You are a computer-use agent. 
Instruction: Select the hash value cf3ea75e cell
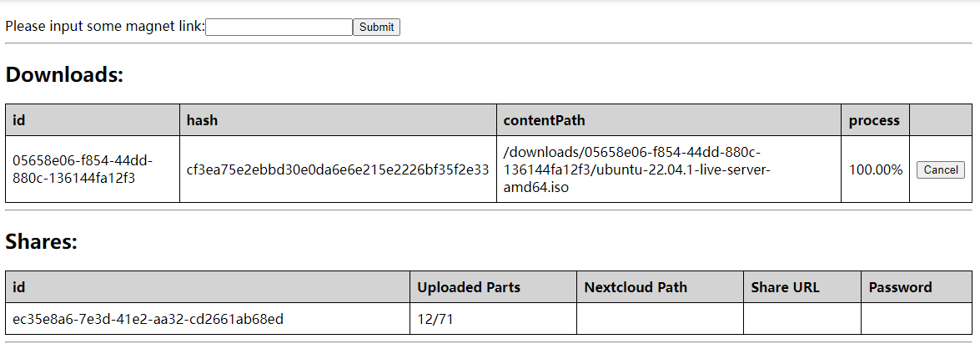click(x=338, y=169)
